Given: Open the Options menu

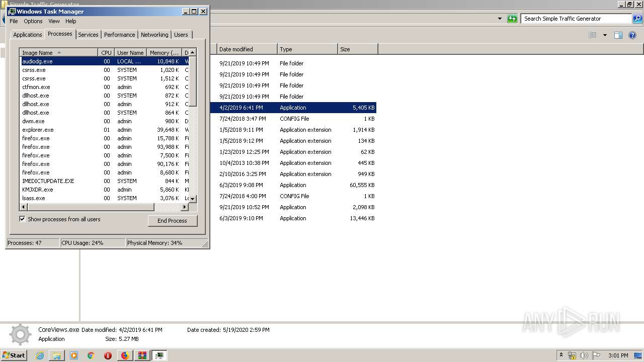Looking at the screenshot, I should pyautogui.click(x=33, y=21).
